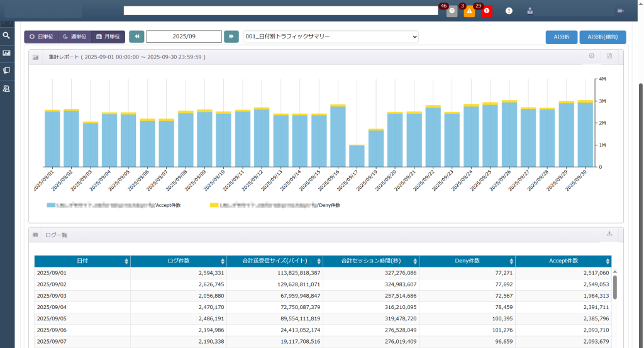Click the gray notification icon with 46
The width and height of the screenshot is (644, 348).
click(452, 11)
